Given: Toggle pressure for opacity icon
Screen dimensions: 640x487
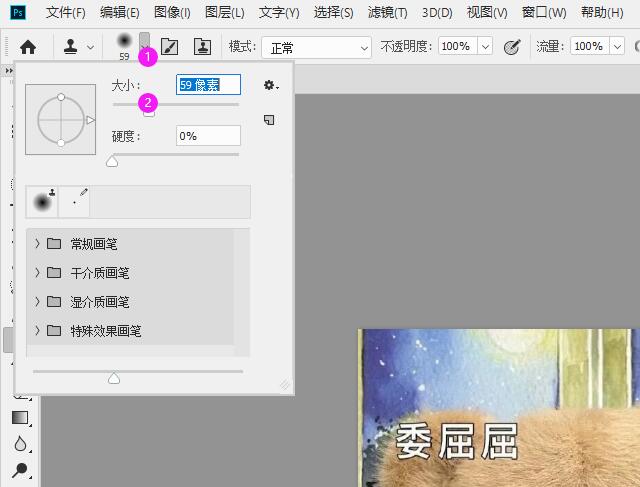Looking at the screenshot, I should [x=512, y=47].
